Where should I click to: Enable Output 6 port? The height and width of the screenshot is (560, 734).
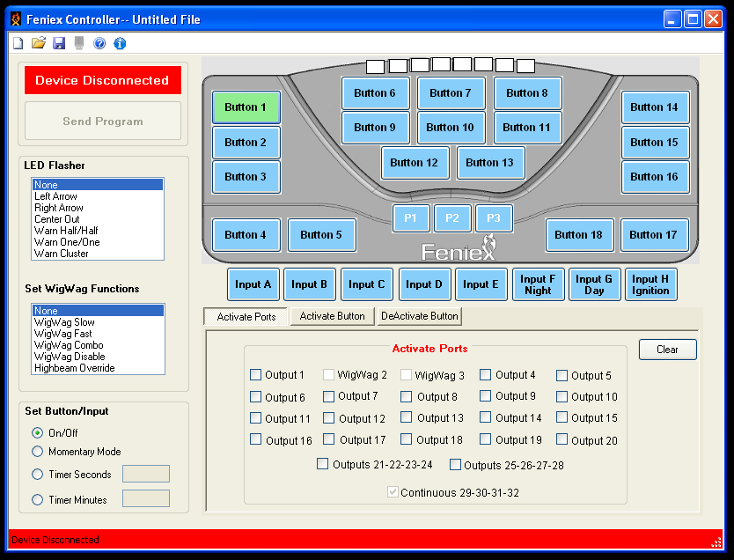255,397
